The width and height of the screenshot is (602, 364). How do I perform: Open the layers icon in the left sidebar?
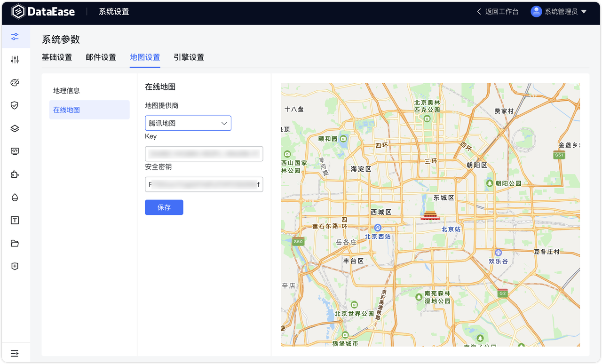[x=15, y=128]
